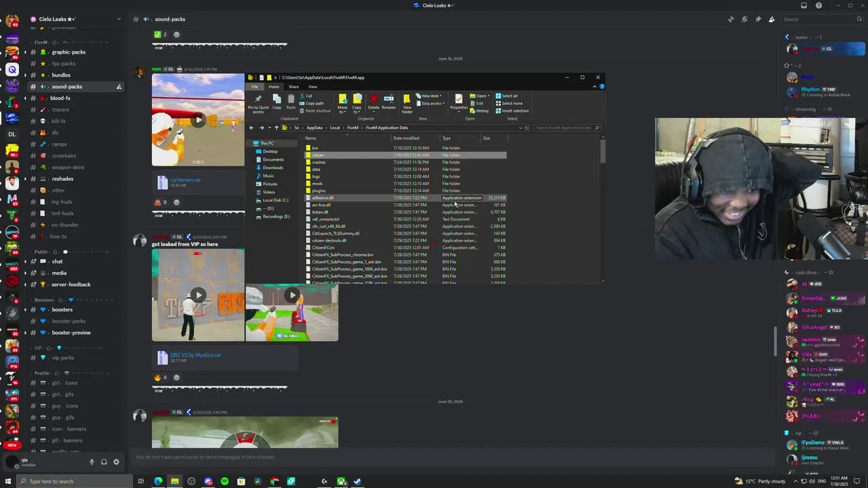Click Select all in Explorer ribbon

tap(507, 96)
